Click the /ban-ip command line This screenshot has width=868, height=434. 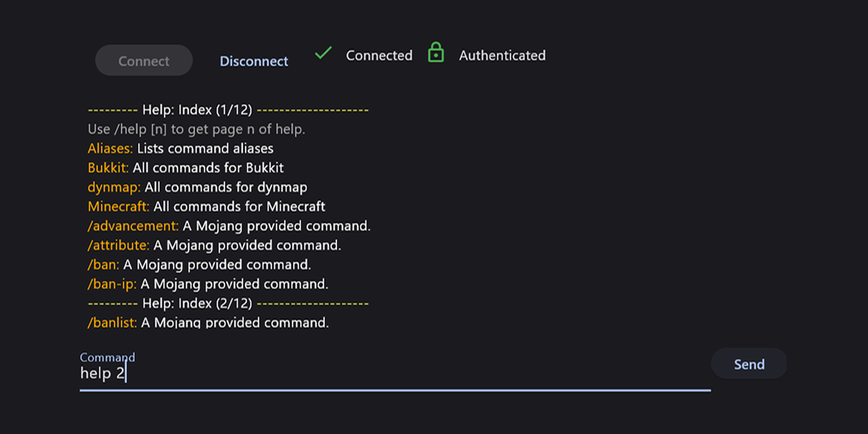click(x=208, y=283)
